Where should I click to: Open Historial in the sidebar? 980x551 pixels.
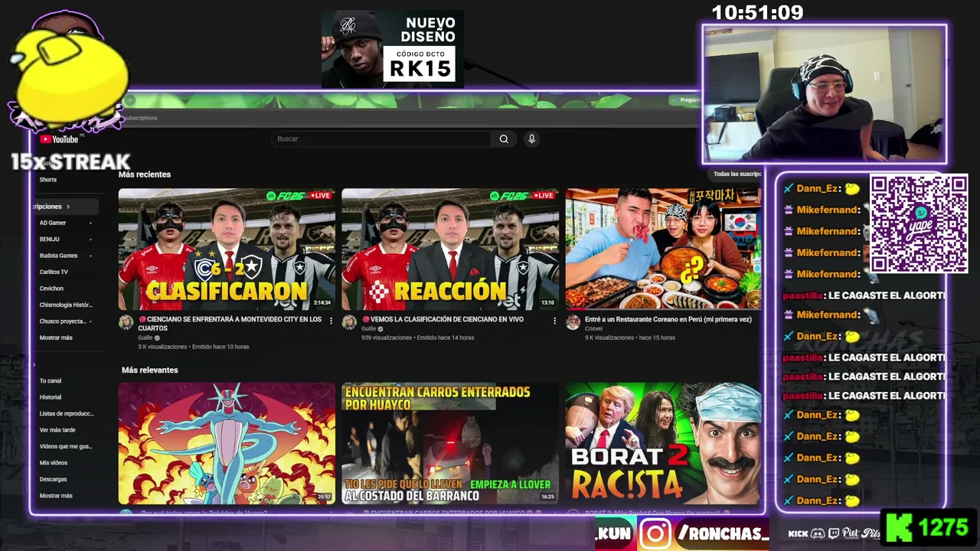point(51,397)
